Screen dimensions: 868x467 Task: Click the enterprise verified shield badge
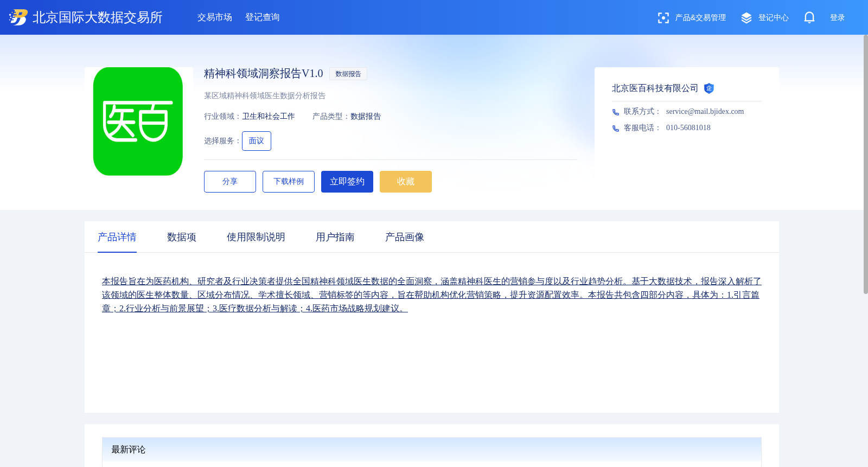pos(709,88)
